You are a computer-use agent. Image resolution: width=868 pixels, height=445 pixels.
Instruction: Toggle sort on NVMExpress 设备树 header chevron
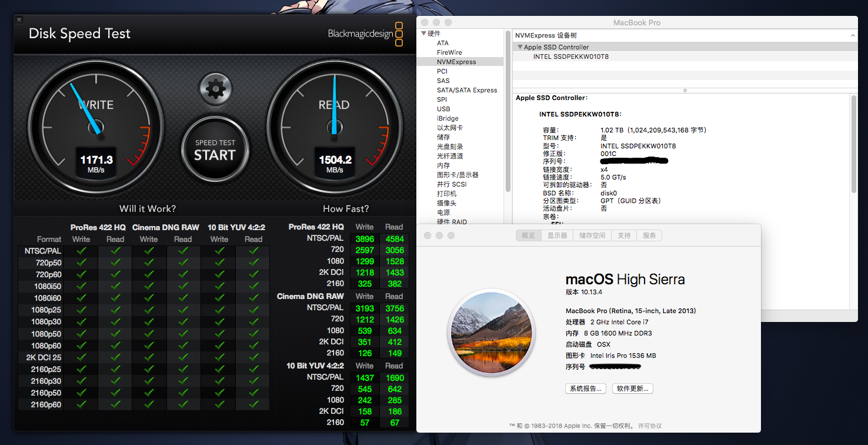point(853,36)
